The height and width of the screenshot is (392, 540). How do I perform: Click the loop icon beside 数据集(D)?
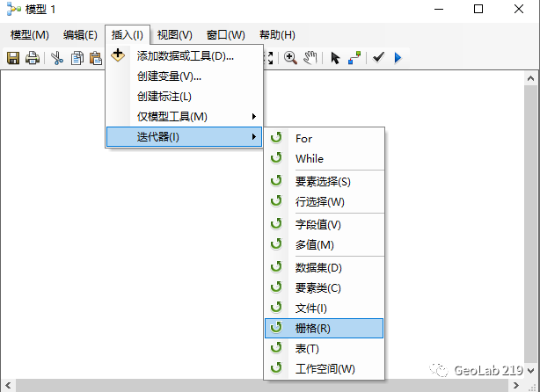[276, 267]
